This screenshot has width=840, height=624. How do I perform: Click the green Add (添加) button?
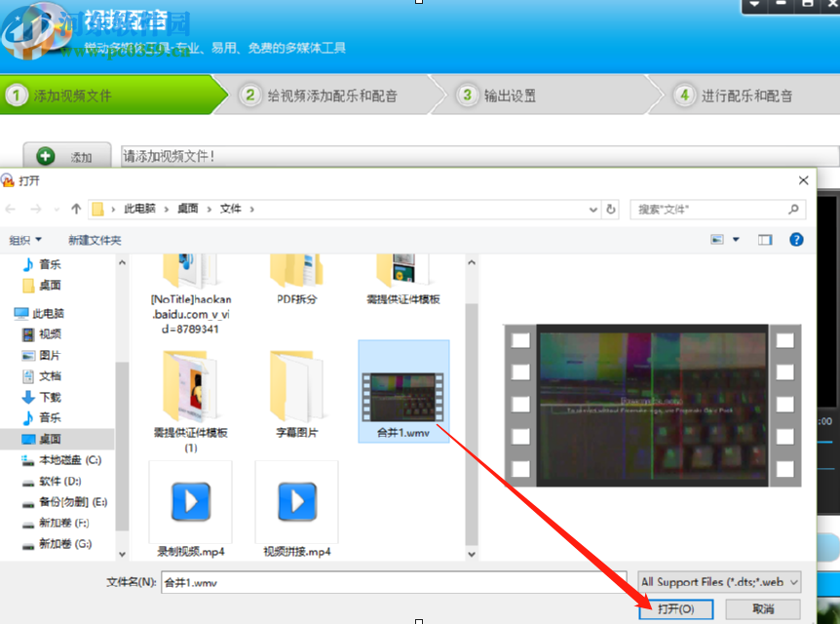point(67,156)
